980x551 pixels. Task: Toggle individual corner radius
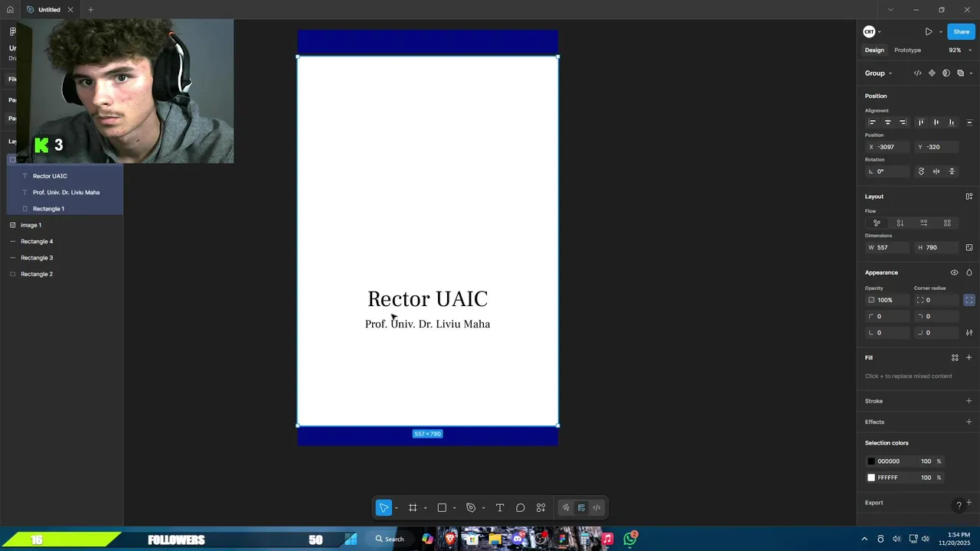(969, 300)
